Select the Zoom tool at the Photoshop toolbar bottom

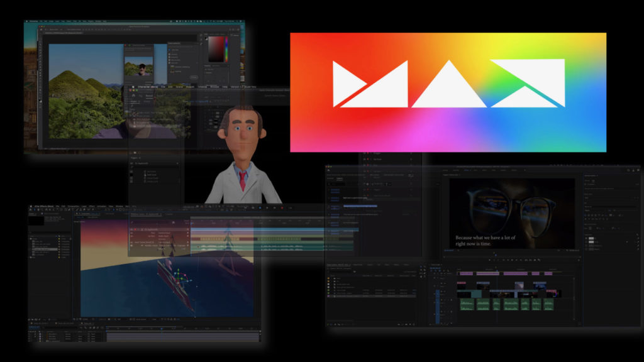(40, 98)
